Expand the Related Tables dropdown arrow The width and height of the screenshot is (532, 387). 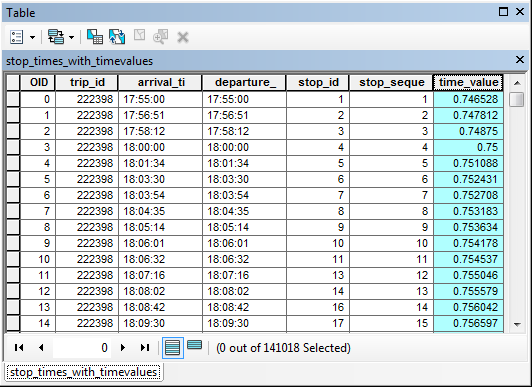point(71,37)
